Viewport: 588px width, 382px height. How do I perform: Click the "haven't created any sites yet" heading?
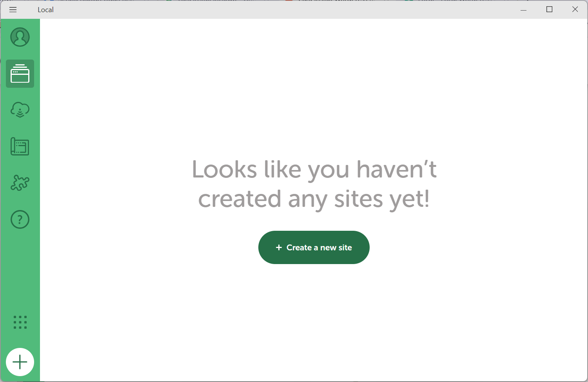[x=314, y=184]
